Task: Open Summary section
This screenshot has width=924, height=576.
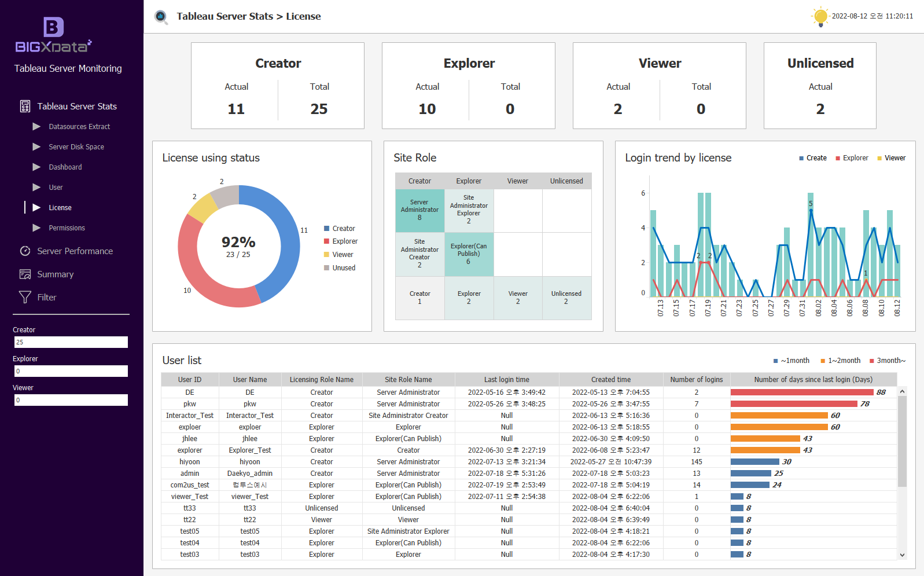Action: click(x=56, y=274)
